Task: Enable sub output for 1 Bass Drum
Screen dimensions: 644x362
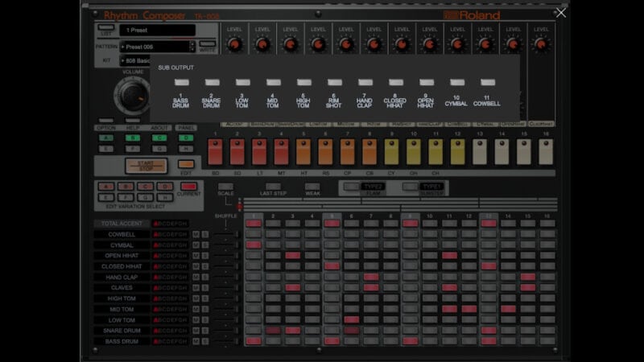Action: click(x=182, y=83)
